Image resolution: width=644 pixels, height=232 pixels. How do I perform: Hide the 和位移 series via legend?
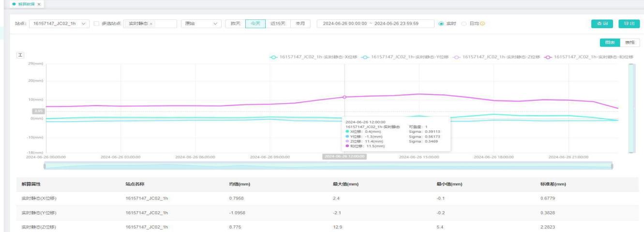tap(548, 57)
